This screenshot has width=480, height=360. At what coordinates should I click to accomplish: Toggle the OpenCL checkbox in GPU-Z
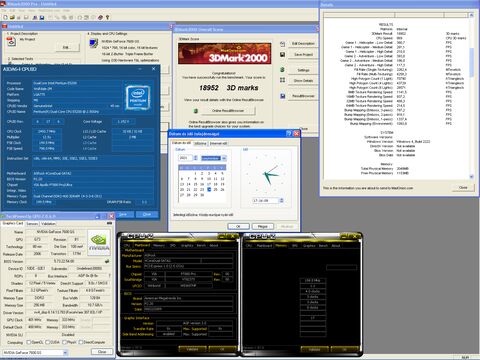pyautogui.click(x=29, y=342)
